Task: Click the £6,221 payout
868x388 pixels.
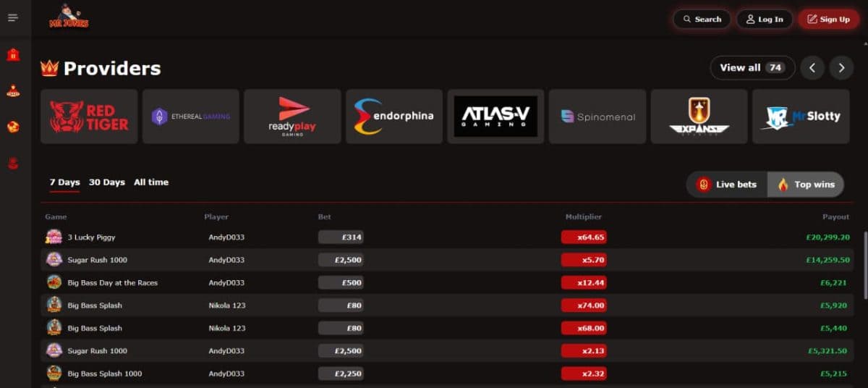Action: pyautogui.click(x=835, y=283)
